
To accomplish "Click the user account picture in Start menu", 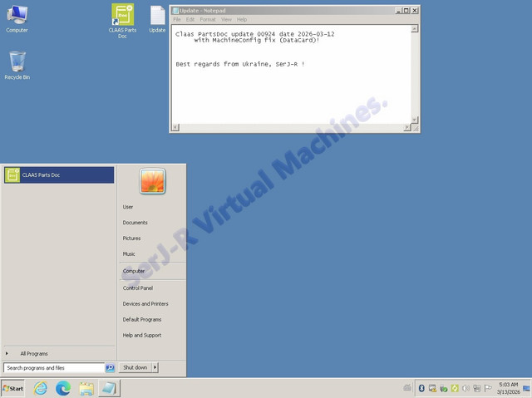I will pyautogui.click(x=152, y=181).
